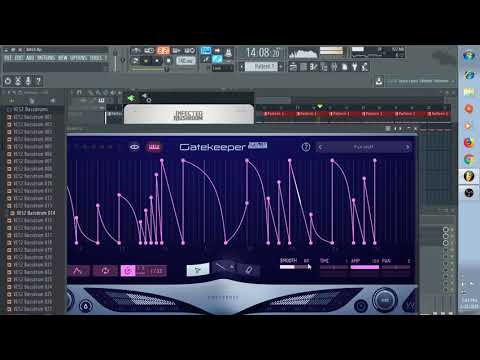The width and height of the screenshot is (480, 360).
Task: Open the FILE menu in FL Studio
Action: click(x=7, y=58)
